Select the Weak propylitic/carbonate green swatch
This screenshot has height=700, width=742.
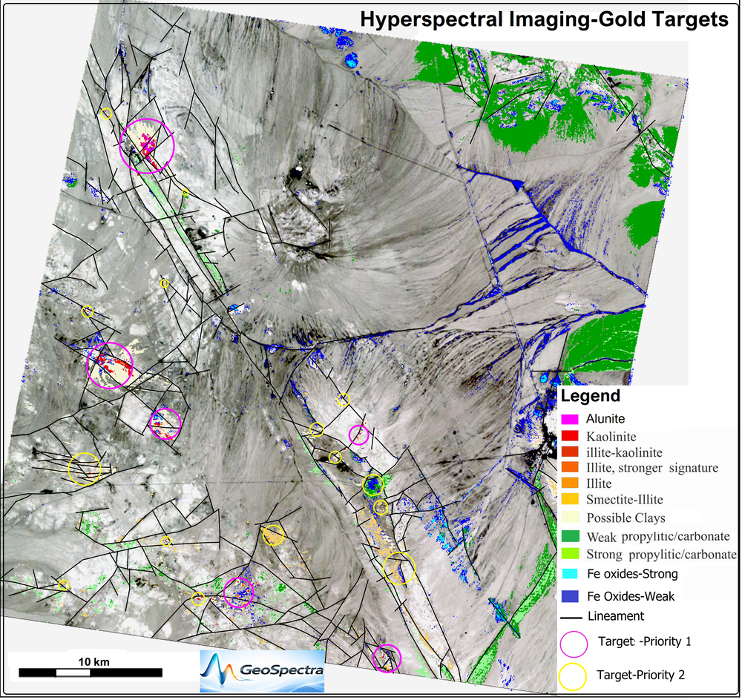(570, 536)
